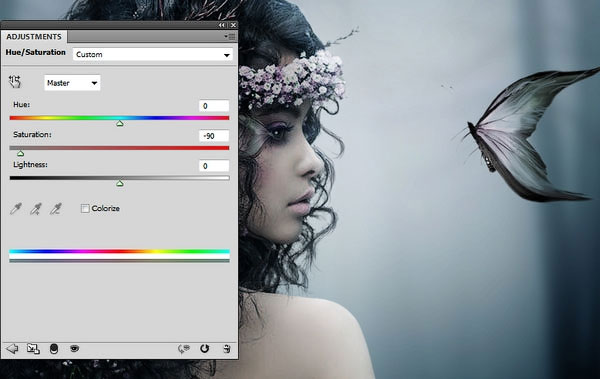
Task: Click the Hue slider handle
Action: (120, 123)
